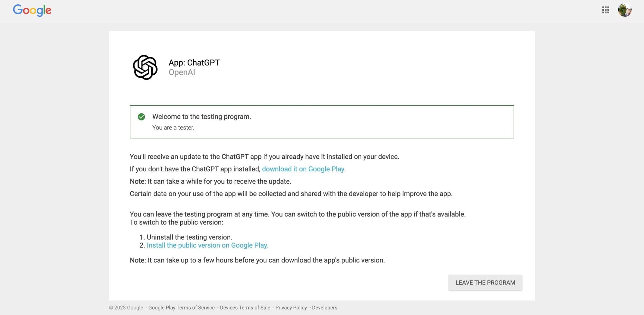Click 'To switch to the public version:' text
The width and height of the screenshot is (644, 315).
176,222
